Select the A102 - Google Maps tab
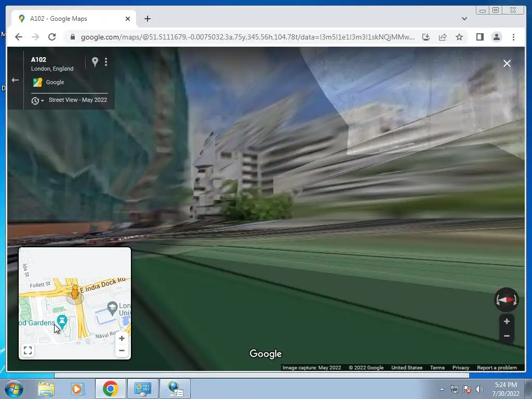Viewport: 532px width, 399px height. pos(74,19)
